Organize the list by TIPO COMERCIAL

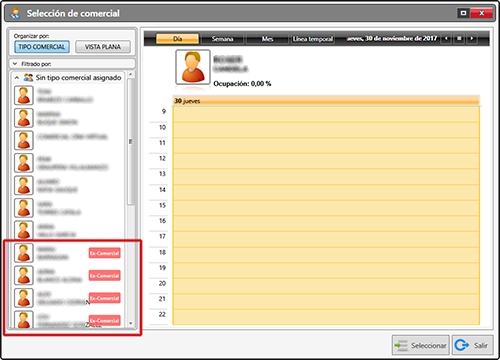(x=42, y=47)
